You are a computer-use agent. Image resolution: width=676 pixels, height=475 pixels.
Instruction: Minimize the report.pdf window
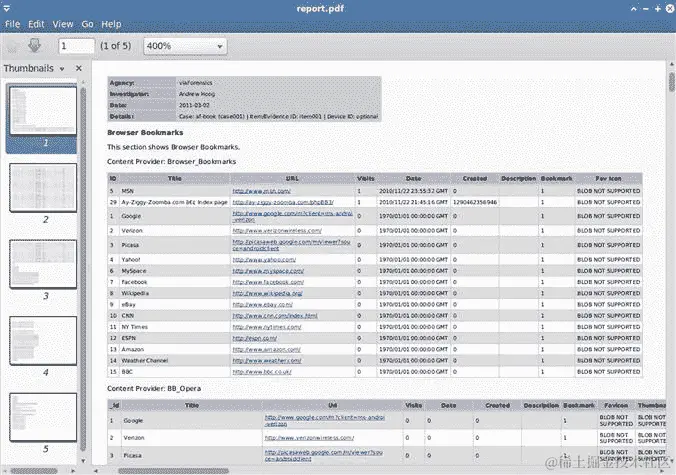(645, 8)
